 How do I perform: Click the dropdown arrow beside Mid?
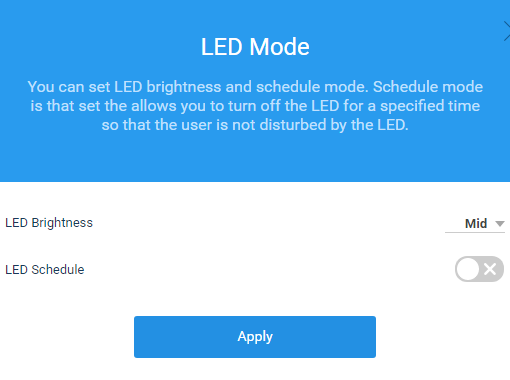pos(500,224)
